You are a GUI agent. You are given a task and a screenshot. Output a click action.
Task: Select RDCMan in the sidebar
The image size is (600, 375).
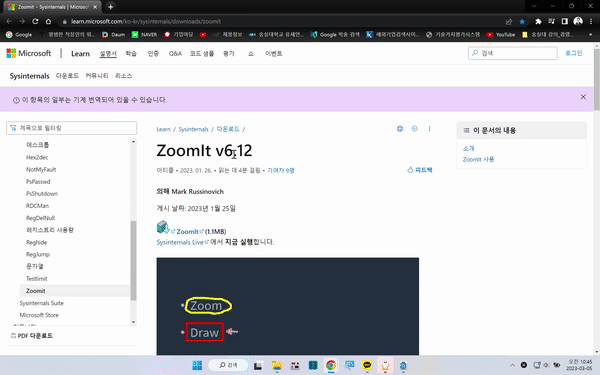[38, 206]
